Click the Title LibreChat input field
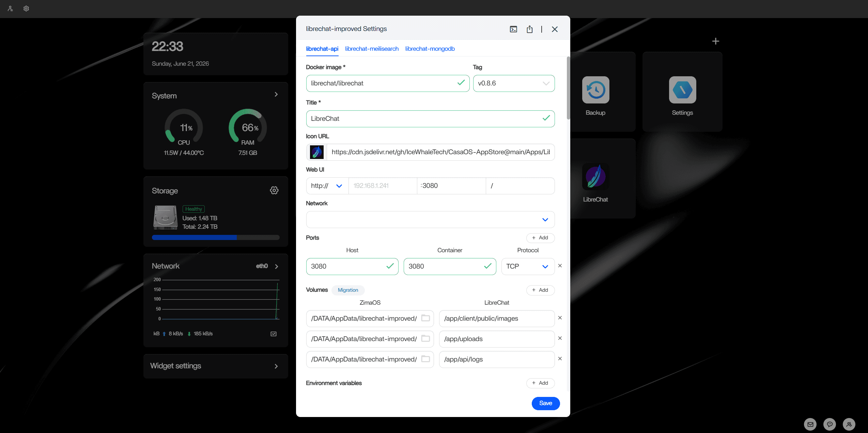The width and height of the screenshot is (868, 433). coord(430,119)
